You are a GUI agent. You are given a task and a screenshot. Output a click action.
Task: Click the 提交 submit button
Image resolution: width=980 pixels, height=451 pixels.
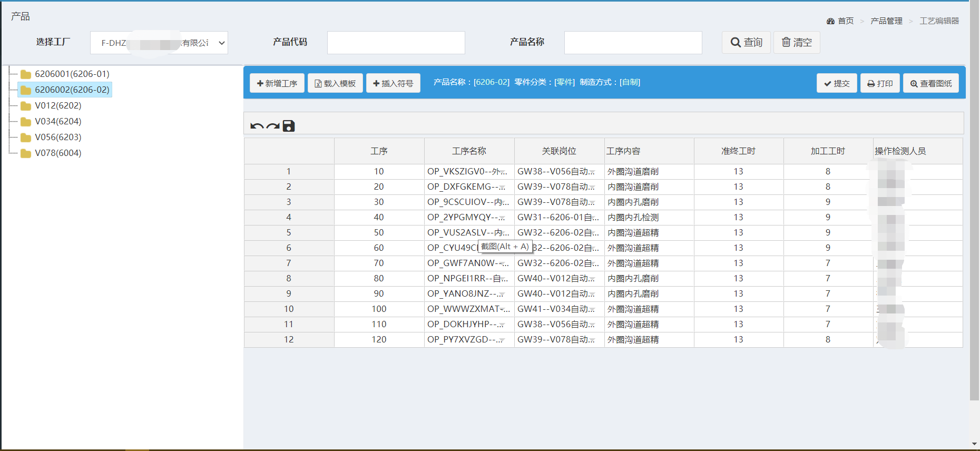click(x=837, y=83)
